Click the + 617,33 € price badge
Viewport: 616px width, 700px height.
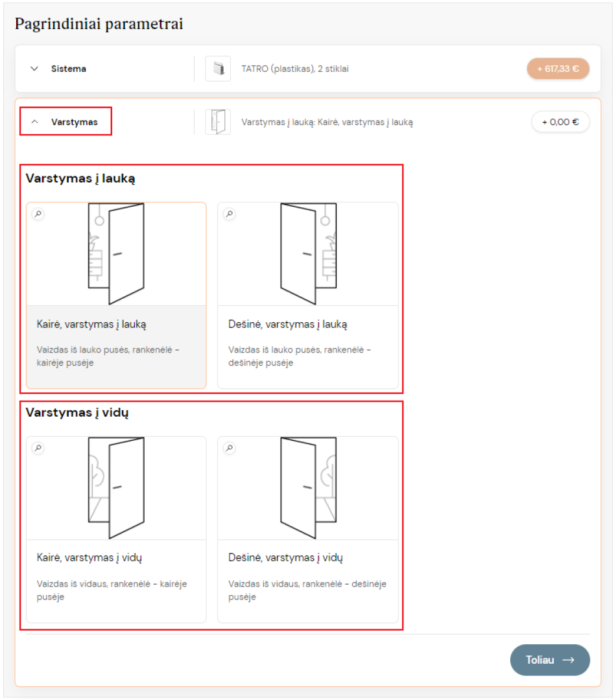(x=558, y=69)
